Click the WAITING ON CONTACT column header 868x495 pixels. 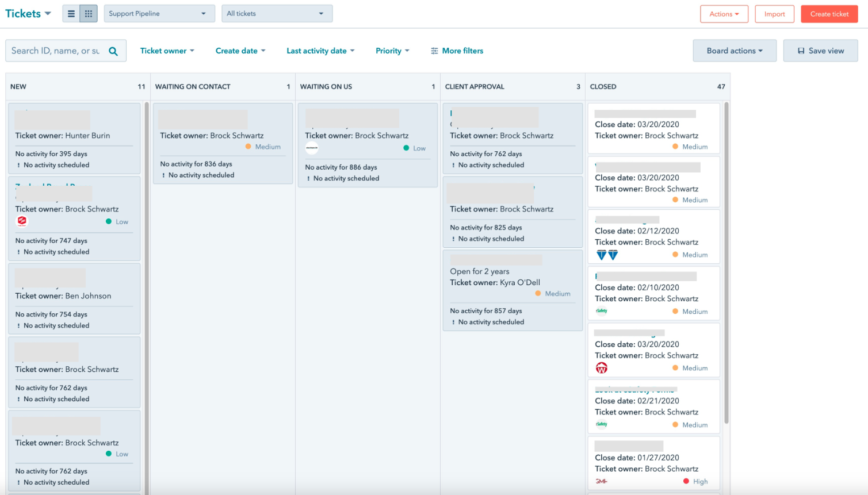pyautogui.click(x=223, y=86)
